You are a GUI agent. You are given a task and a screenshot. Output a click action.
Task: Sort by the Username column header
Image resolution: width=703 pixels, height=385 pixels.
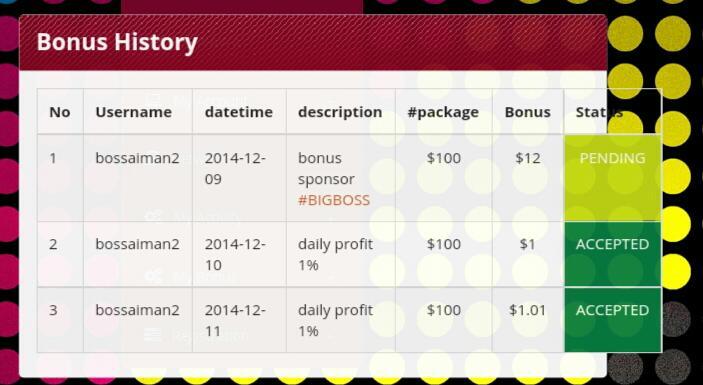click(x=134, y=112)
